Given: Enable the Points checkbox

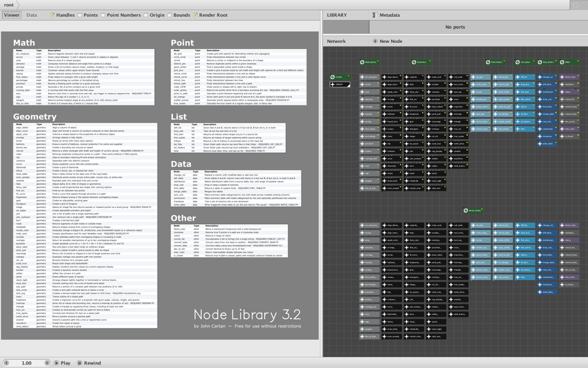Looking at the screenshot, I should tap(80, 15).
